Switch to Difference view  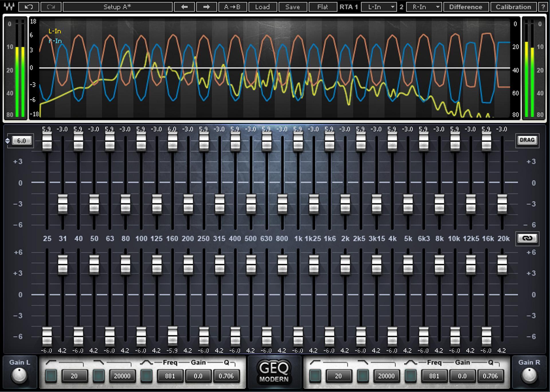pyautogui.click(x=465, y=7)
